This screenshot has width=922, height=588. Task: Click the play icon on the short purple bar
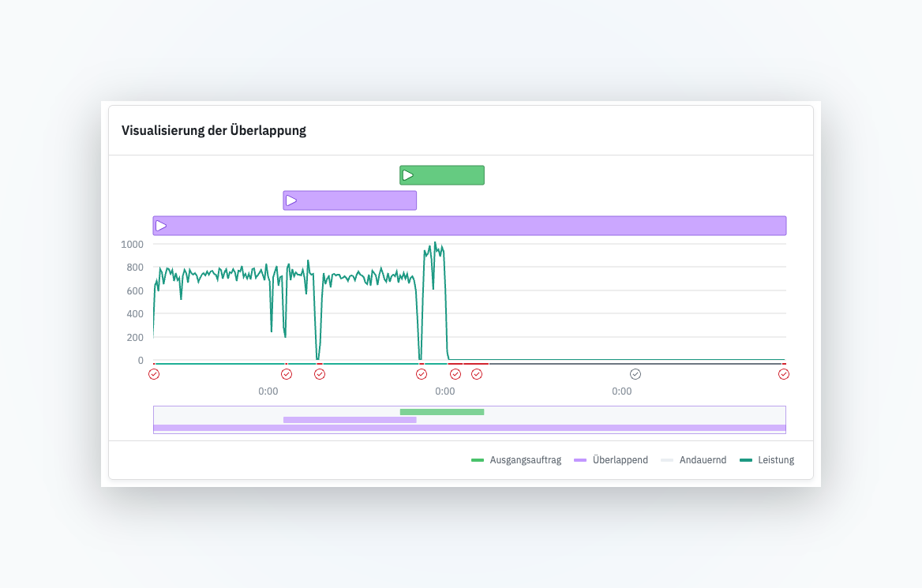pos(291,200)
